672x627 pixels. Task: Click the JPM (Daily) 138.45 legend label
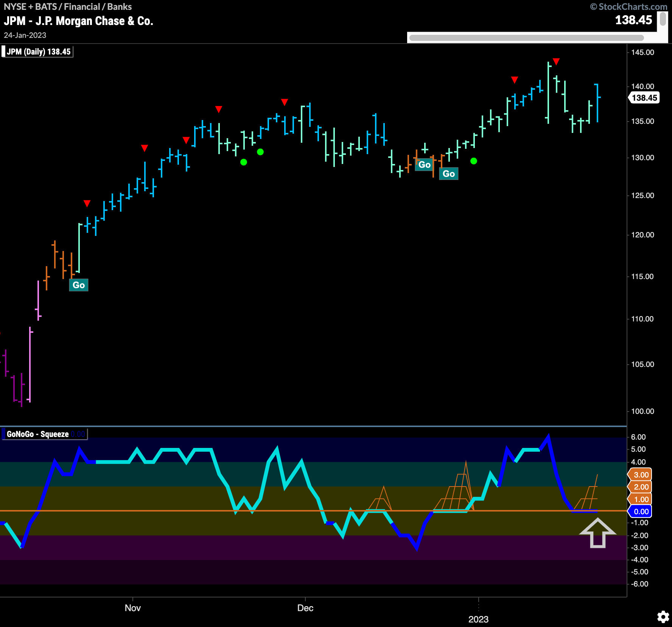click(37, 51)
